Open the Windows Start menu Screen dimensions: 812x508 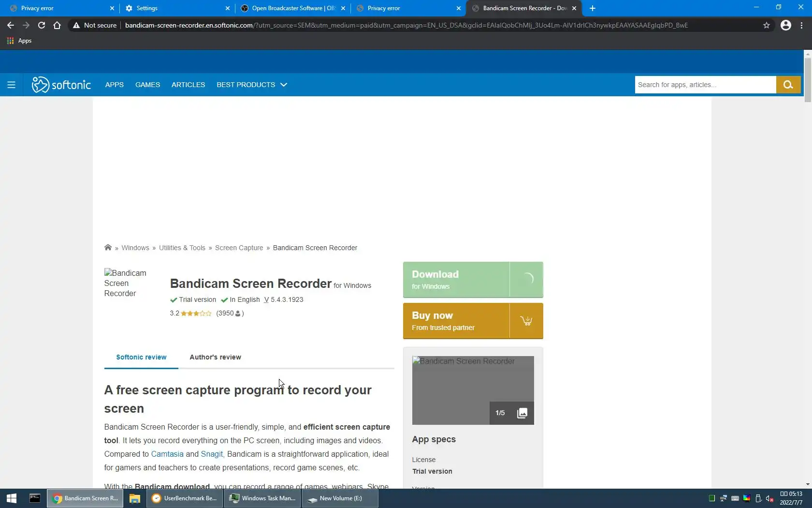pyautogui.click(x=12, y=498)
